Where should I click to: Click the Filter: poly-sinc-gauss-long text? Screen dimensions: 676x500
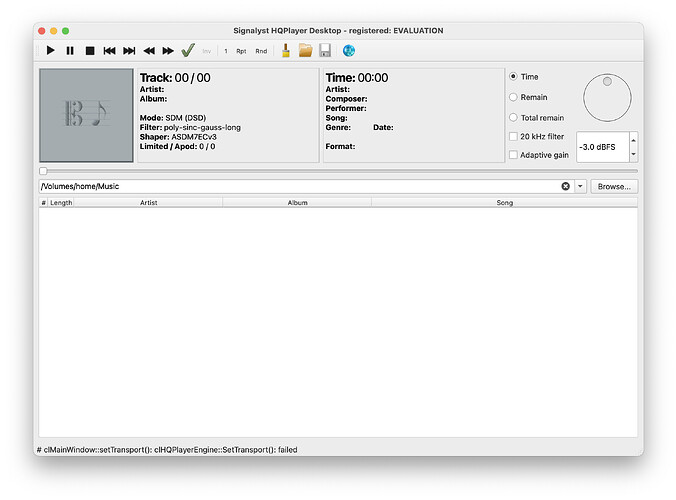(190, 127)
